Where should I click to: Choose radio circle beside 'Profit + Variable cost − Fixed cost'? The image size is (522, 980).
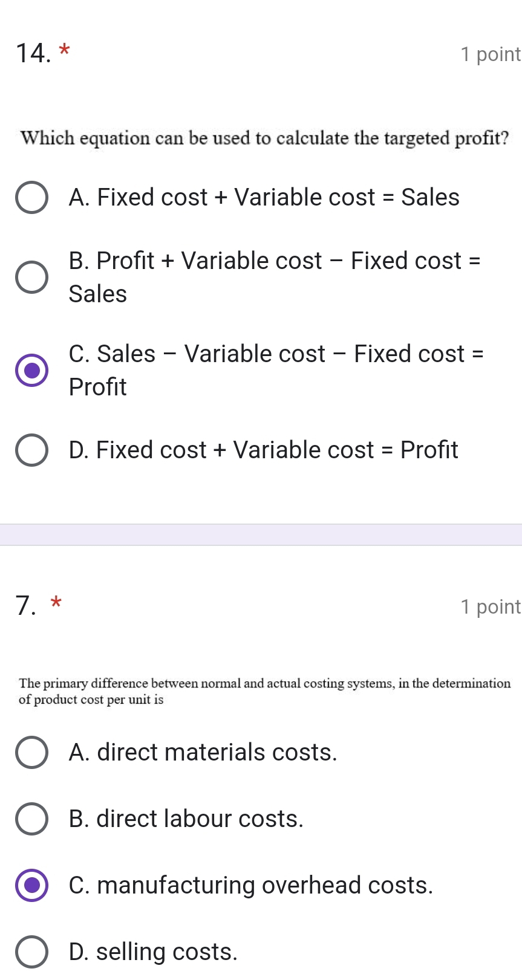[31, 277]
